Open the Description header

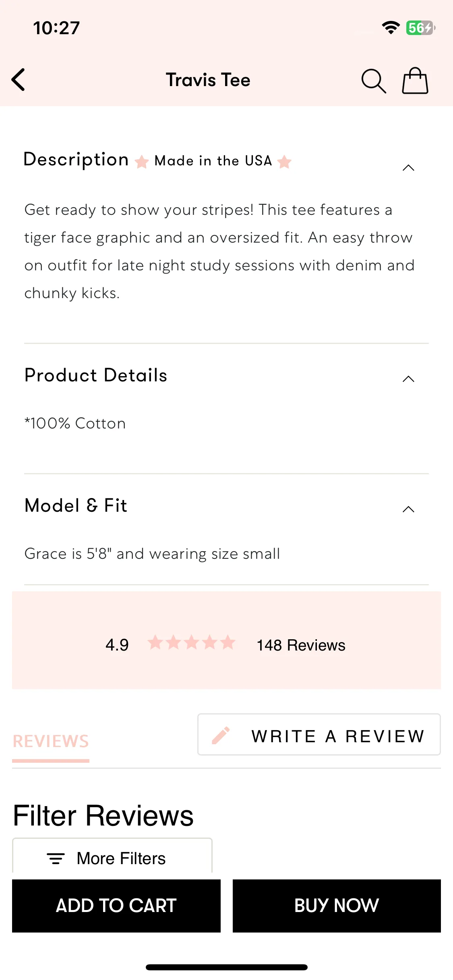point(77,160)
